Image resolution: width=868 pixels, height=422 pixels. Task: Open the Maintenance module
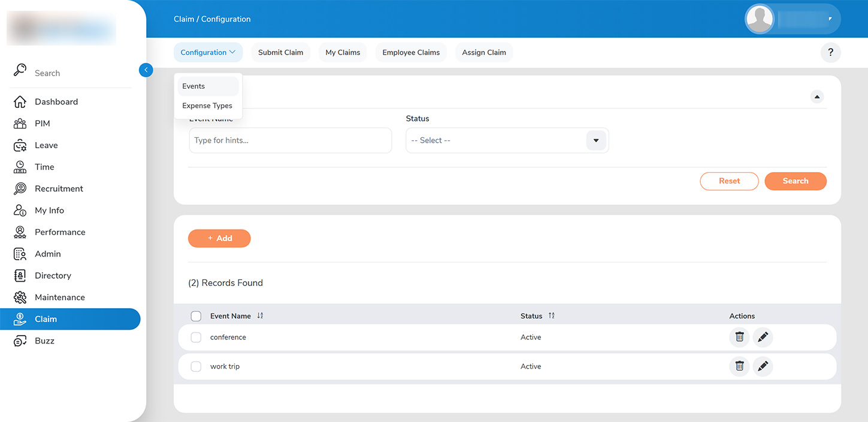pos(59,297)
